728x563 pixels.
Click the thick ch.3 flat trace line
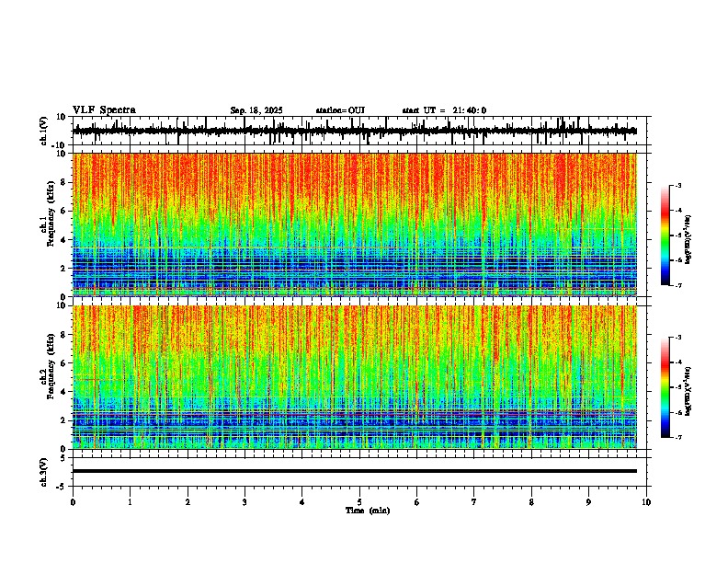(x=354, y=471)
